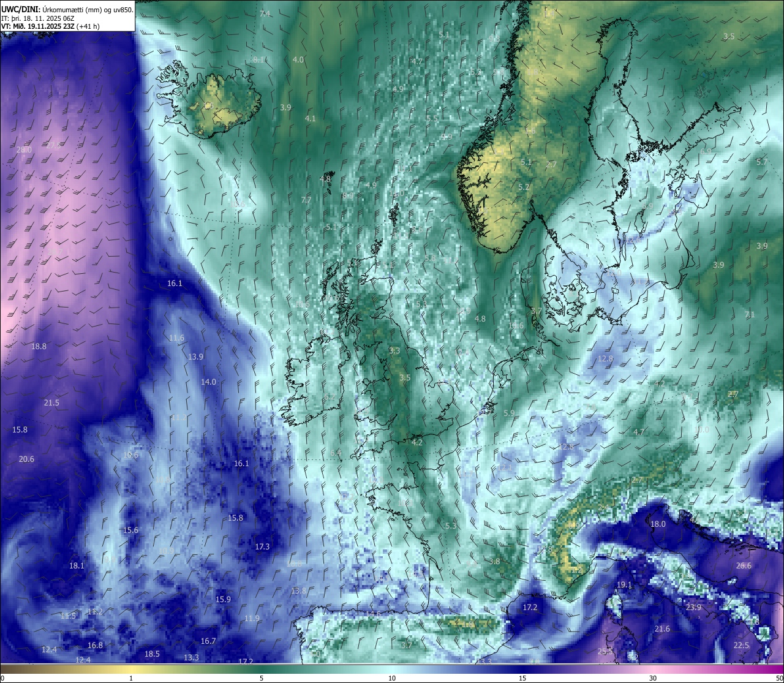Select the 28.0 value label
This screenshot has height=683, width=784.
coord(24,150)
